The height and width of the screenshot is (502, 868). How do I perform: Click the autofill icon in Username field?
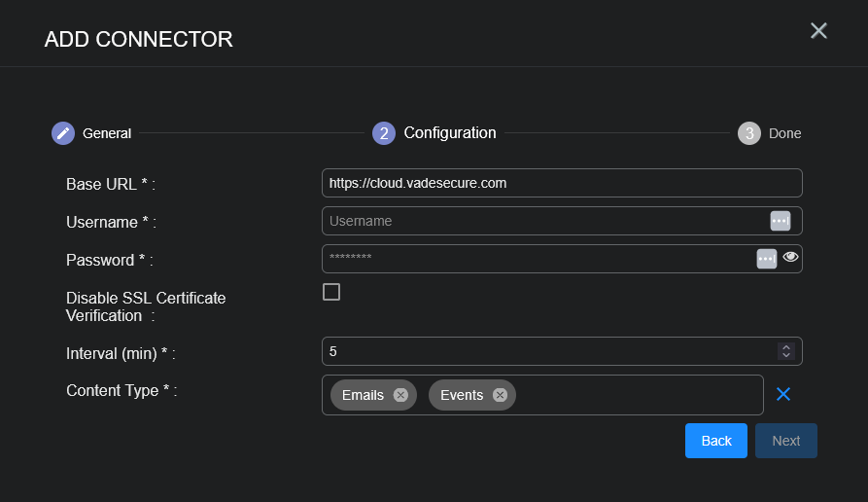(x=780, y=221)
